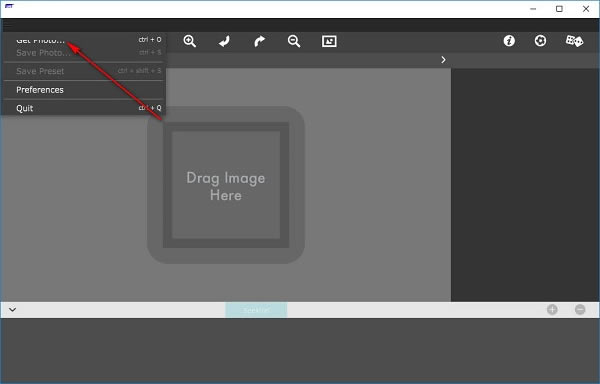Click the minus icon in the bottom bar
600x384 pixels.
coord(580,309)
